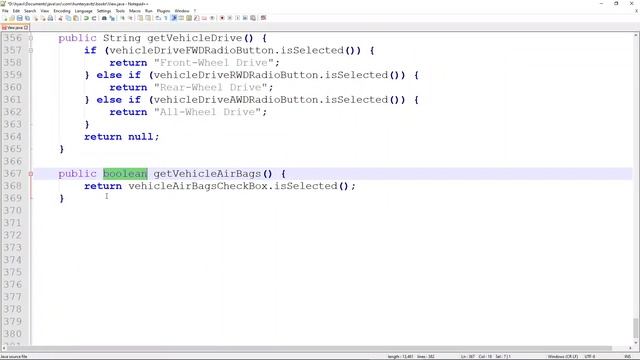640x360 pixels.
Task: Play back the recorded macro icon
Action: click(x=238, y=18)
